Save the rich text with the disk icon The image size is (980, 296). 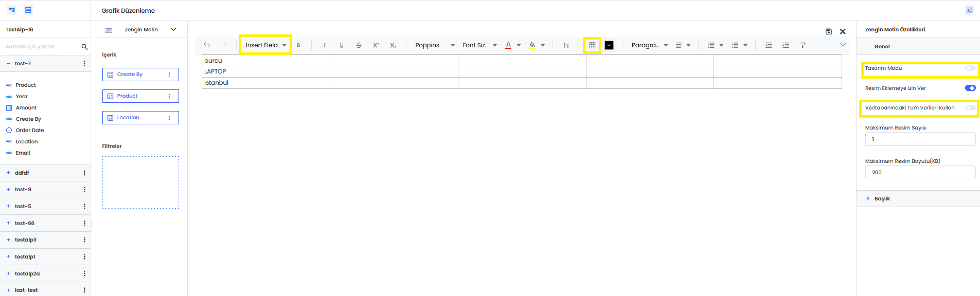(x=829, y=31)
